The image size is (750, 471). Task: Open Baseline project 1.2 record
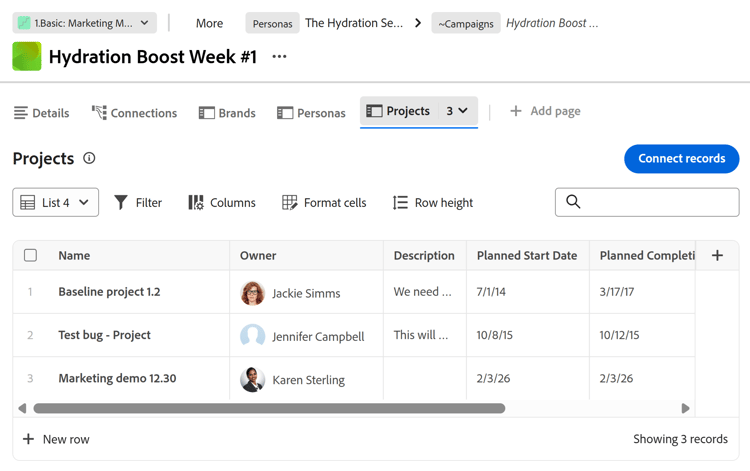pyautogui.click(x=109, y=292)
